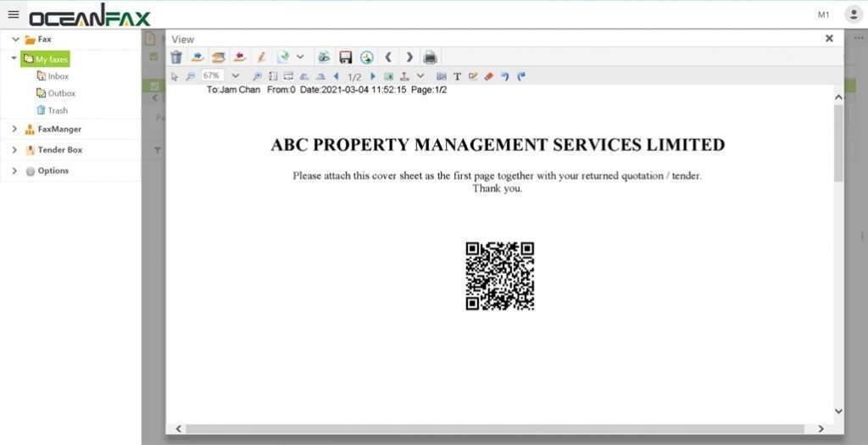Click the redo arrow in the annotation toolbar
868x445 pixels.
point(521,76)
